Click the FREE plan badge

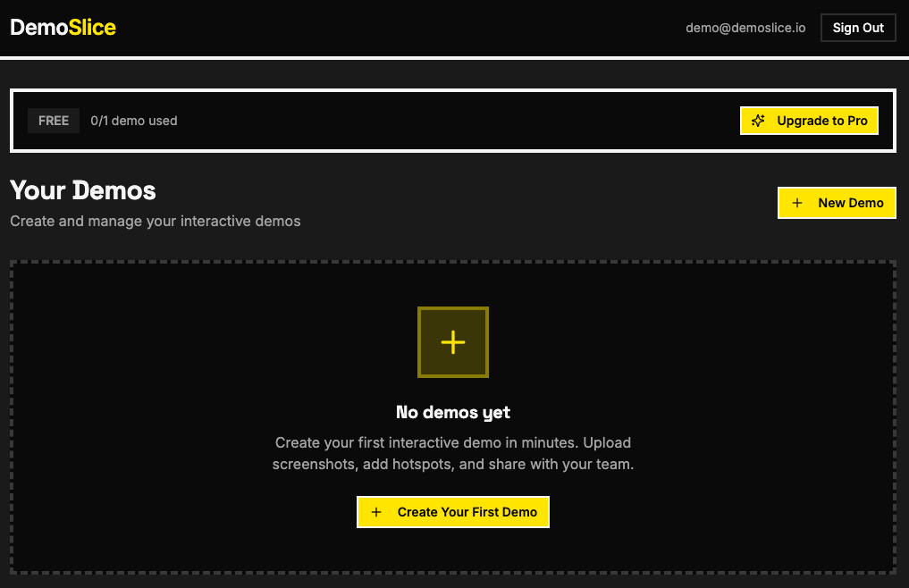[x=53, y=120]
